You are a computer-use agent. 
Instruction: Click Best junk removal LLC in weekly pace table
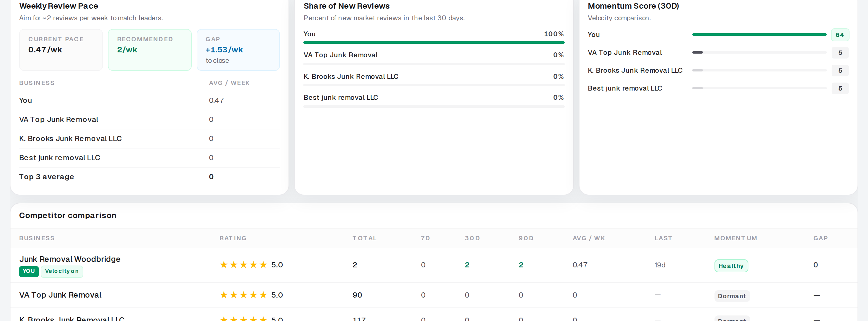(x=59, y=158)
